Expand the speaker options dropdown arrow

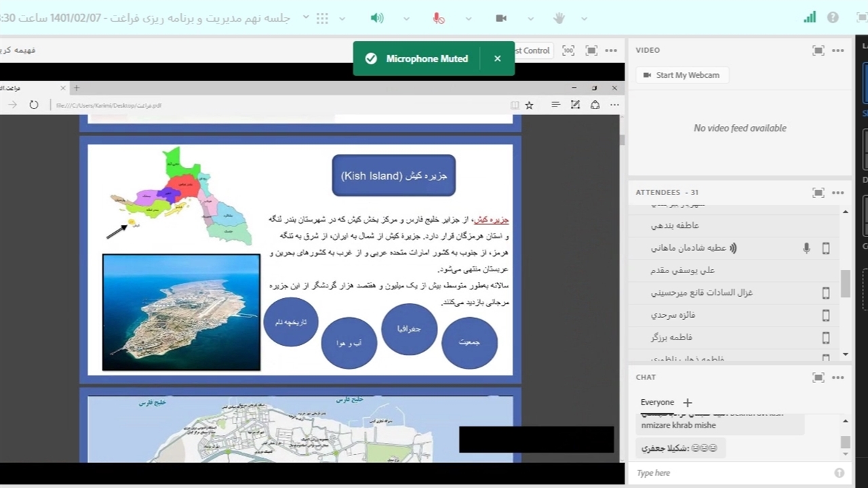coord(406,19)
